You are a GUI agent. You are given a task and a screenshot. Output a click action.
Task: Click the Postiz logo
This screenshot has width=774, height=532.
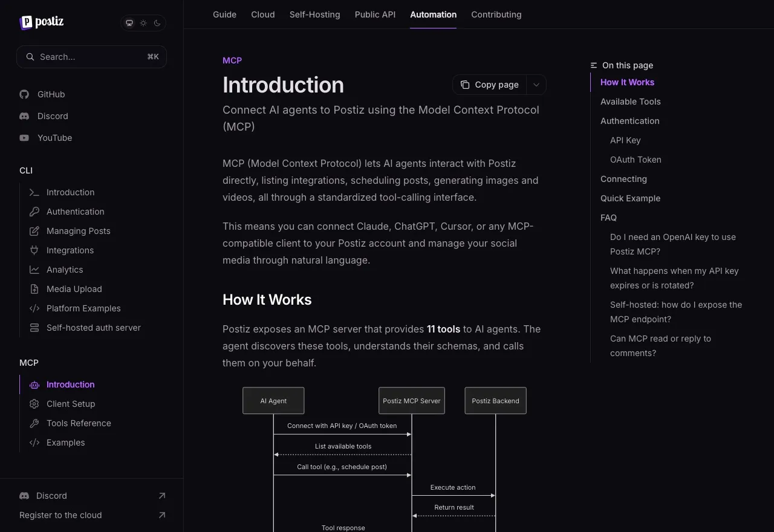tap(41, 22)
